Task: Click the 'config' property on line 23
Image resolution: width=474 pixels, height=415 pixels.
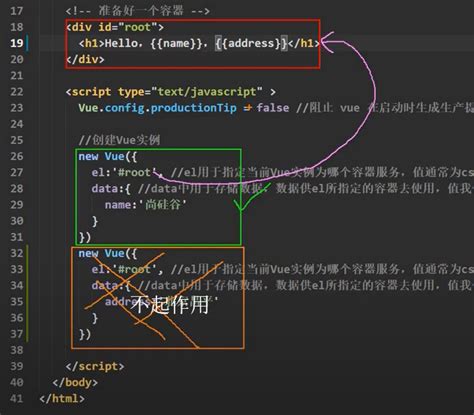Action: coord(124,108)
